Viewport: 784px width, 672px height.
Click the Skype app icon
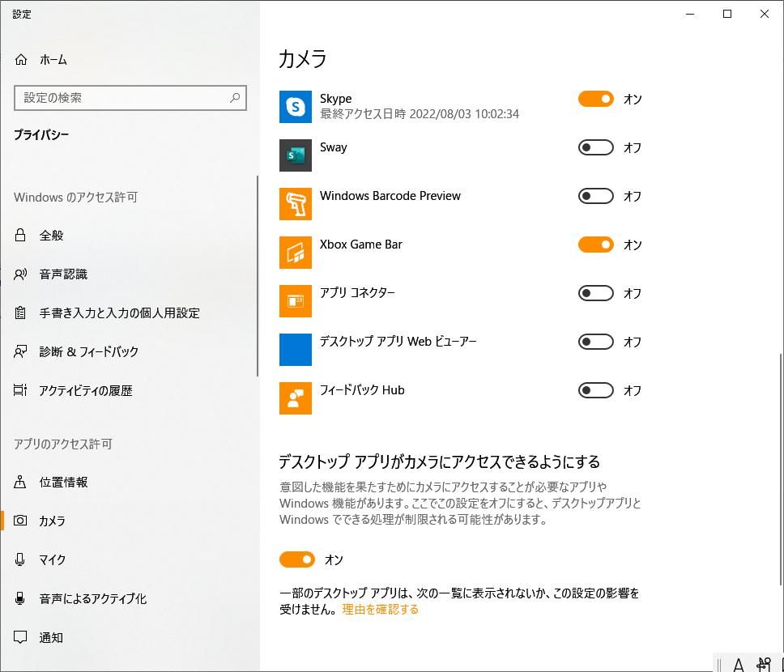pos(296,107)
